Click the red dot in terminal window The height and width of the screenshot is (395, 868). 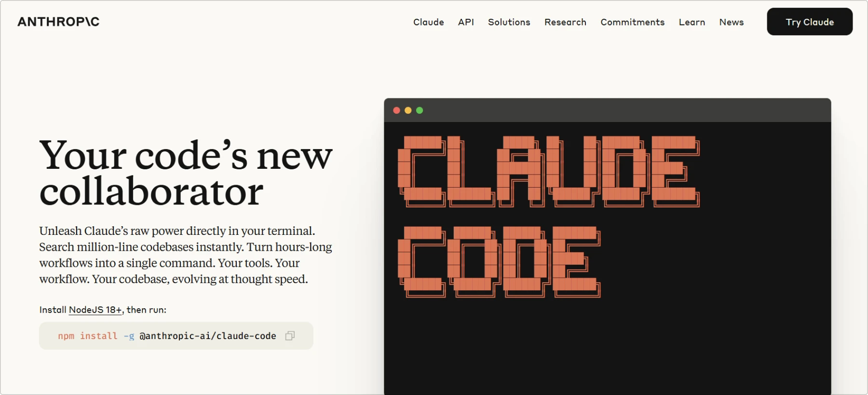(x=396, y=110)
